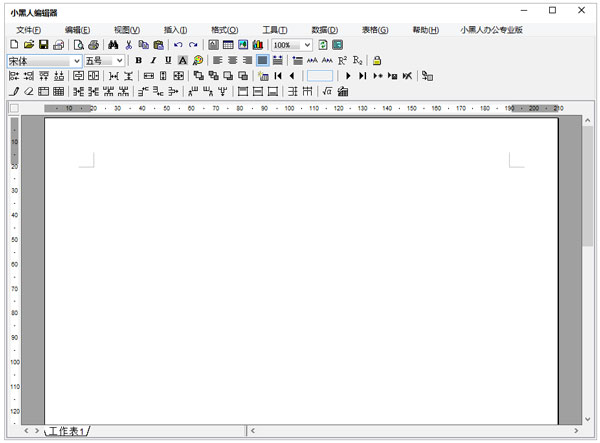Click the binoculars Find icon
This screenshot has width=600, height=443.
pyautogui.click(x=113, y=45)
